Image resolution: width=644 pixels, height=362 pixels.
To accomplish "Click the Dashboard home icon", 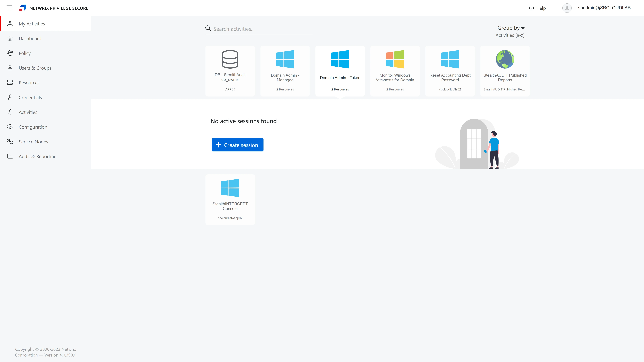I will coord(10,38).
